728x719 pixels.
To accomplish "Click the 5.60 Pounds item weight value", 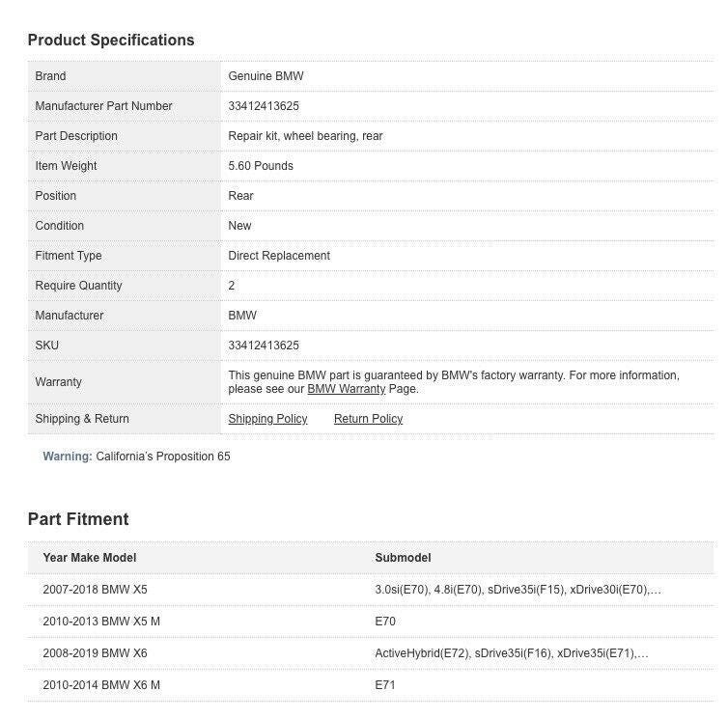I will point(261,166).
